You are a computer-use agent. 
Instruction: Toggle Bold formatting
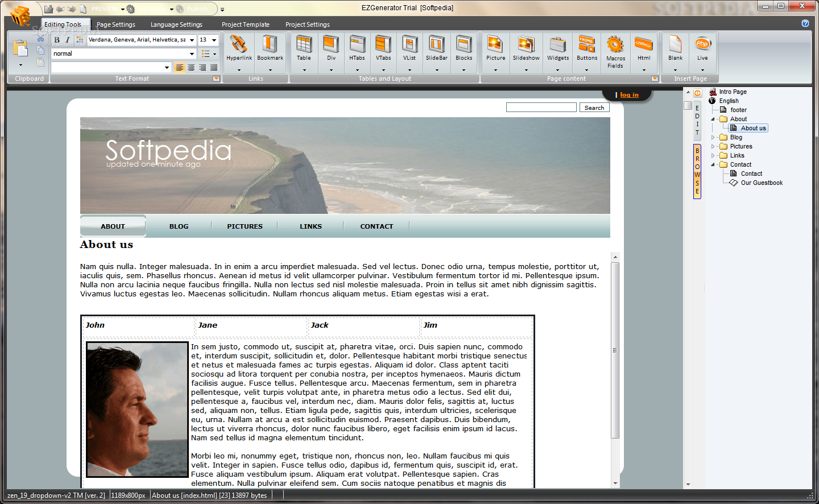point(57,40)
